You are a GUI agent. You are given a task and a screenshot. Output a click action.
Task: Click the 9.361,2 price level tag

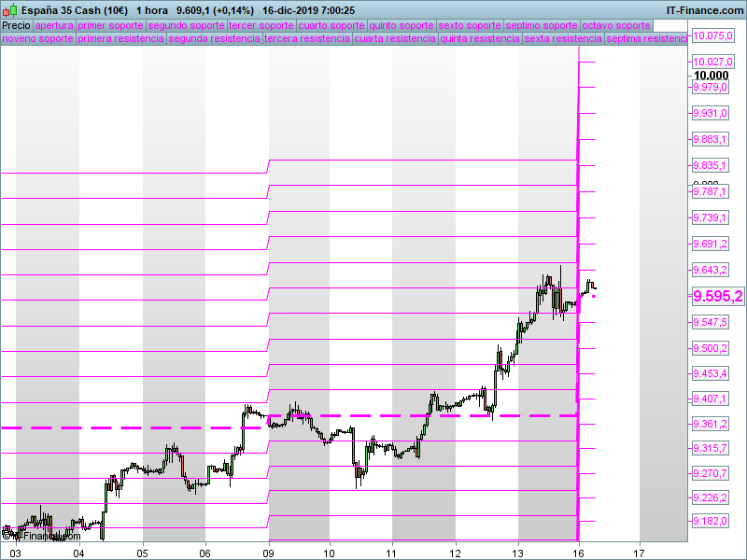pyautogui.click(x=710, y=424)
